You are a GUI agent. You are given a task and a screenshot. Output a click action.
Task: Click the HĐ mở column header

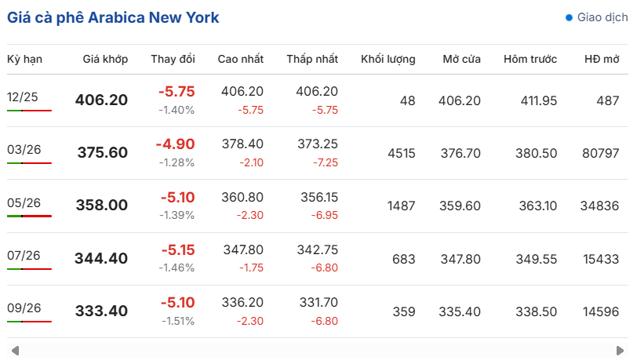coord(602,60)
